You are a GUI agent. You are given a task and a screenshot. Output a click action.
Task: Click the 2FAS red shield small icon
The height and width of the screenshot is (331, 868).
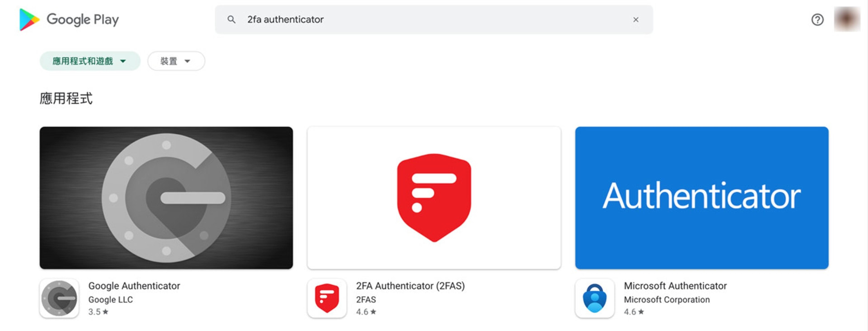click(327, 298)
